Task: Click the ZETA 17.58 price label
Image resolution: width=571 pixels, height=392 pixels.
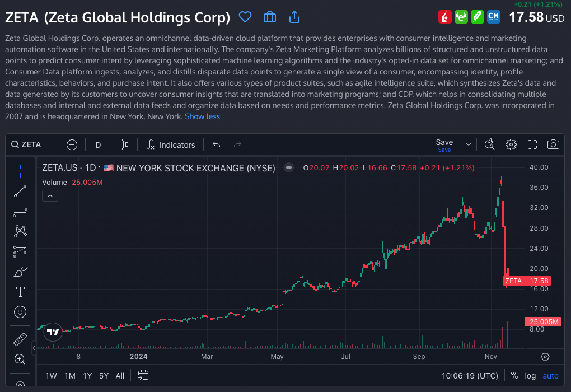Action: (x=527, y=281)
